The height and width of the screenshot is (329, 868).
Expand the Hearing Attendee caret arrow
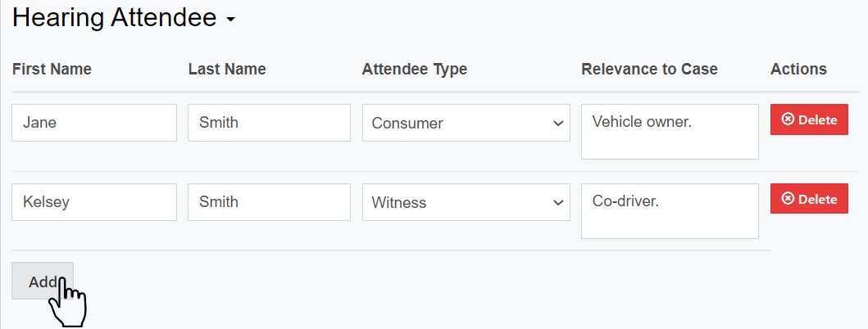[230, 20]
